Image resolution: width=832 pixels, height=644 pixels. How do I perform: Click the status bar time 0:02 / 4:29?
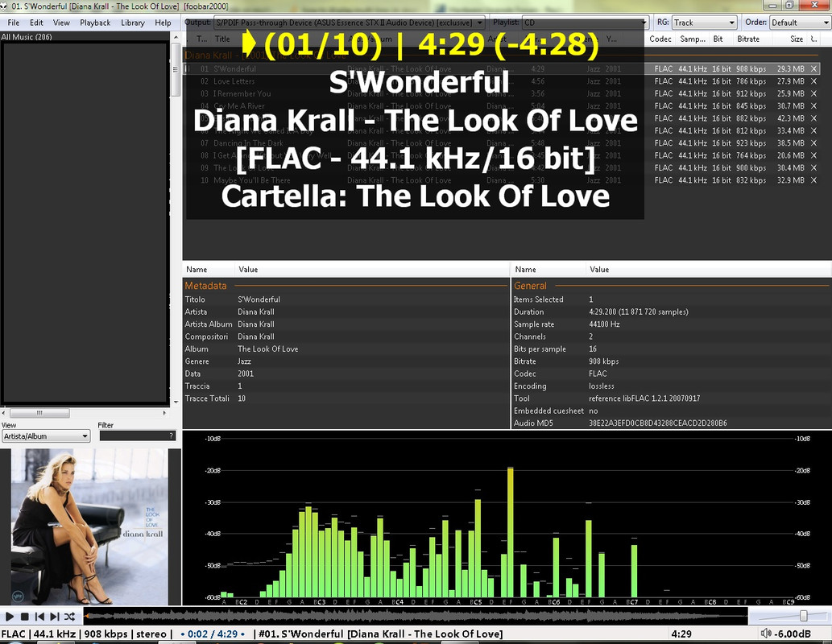tap(213, 634)
